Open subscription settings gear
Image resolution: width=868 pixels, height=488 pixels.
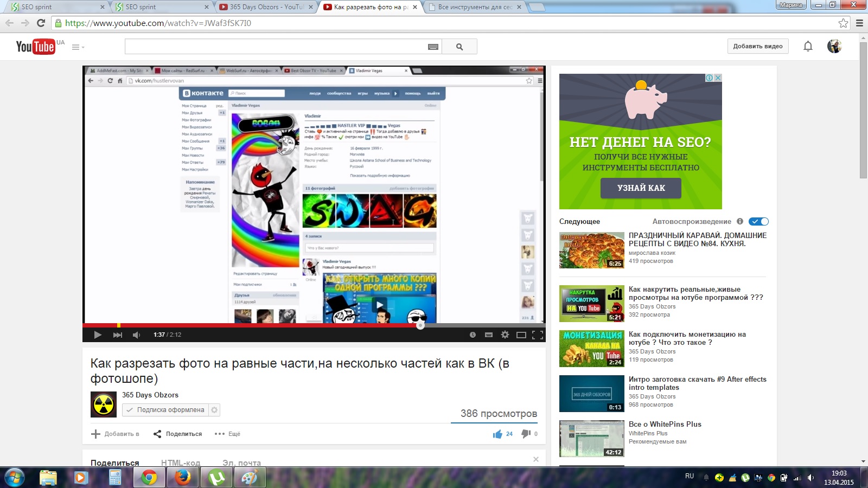pos(214,410)
